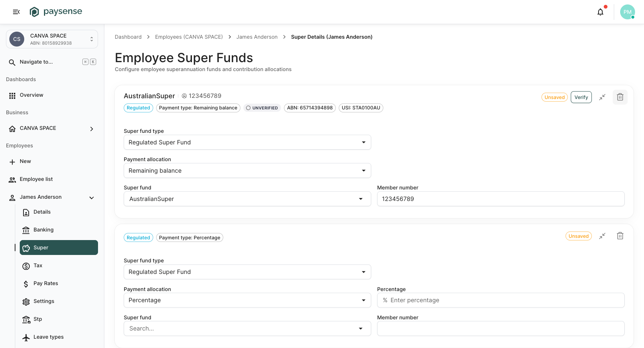The image size is (644, 348).
Task: Open Remaining balance payment allocation dropdown
Action: tap(247, 170)
